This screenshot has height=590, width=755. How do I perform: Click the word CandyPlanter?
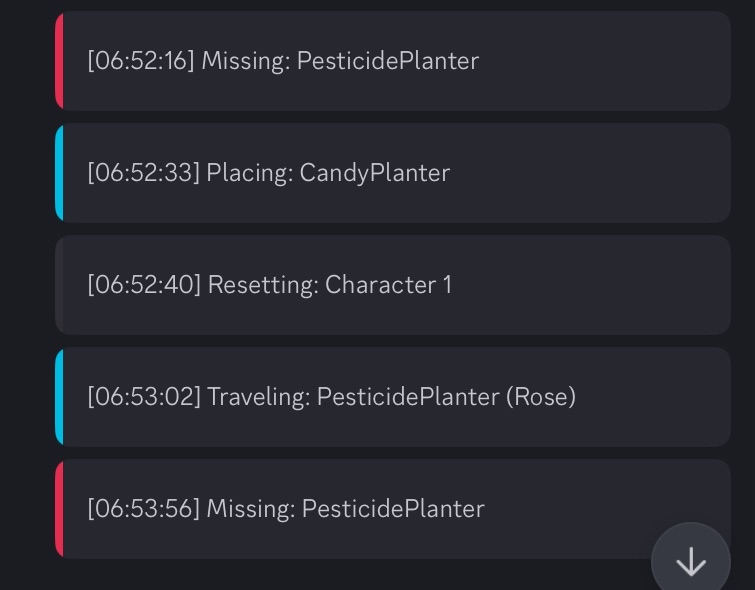click(375, 173)
